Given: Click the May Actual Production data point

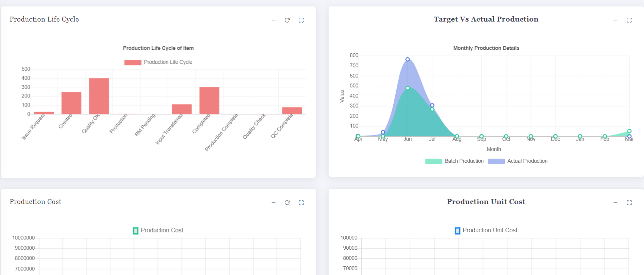Looking at the screenshot, I should [x=383, y=132].
